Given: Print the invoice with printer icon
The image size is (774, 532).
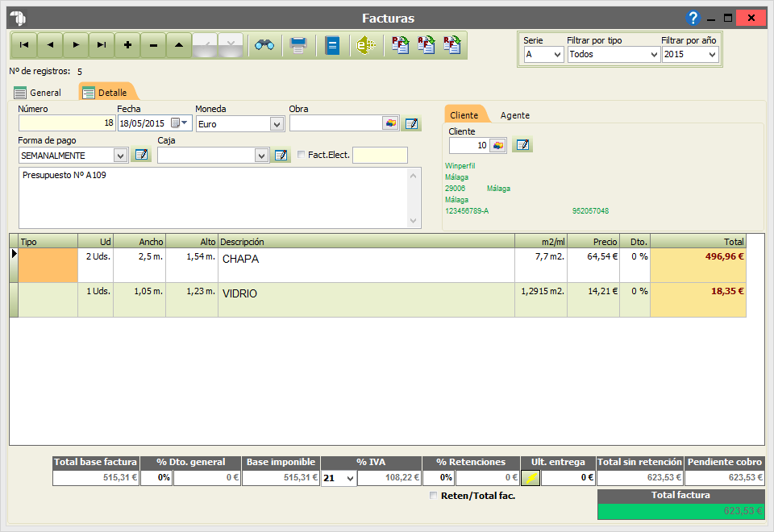Looking at the screenshot, I should point(298,45).
